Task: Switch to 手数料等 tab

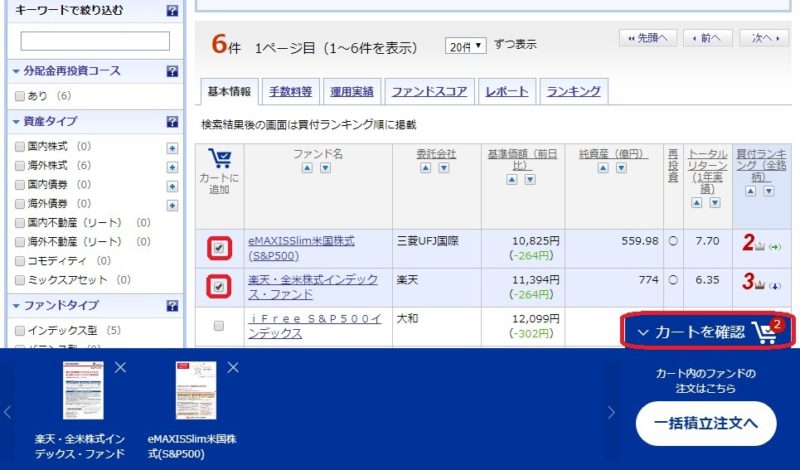Action: (290, 91)
